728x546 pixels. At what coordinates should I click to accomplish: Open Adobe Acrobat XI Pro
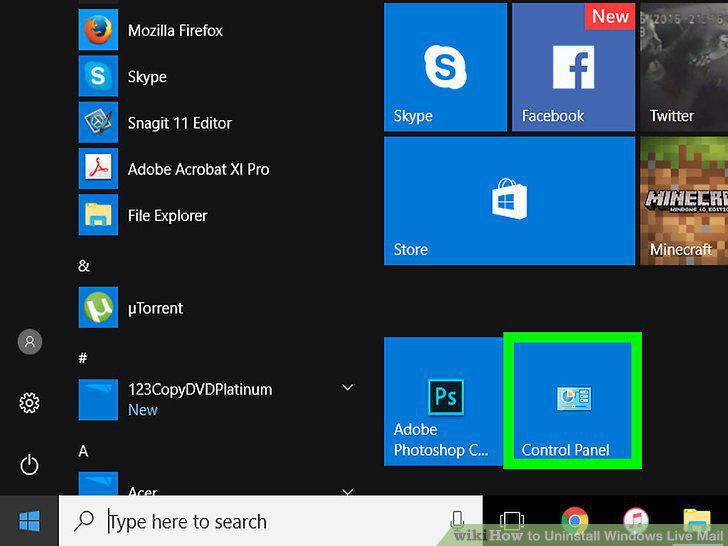pos(214,169)
